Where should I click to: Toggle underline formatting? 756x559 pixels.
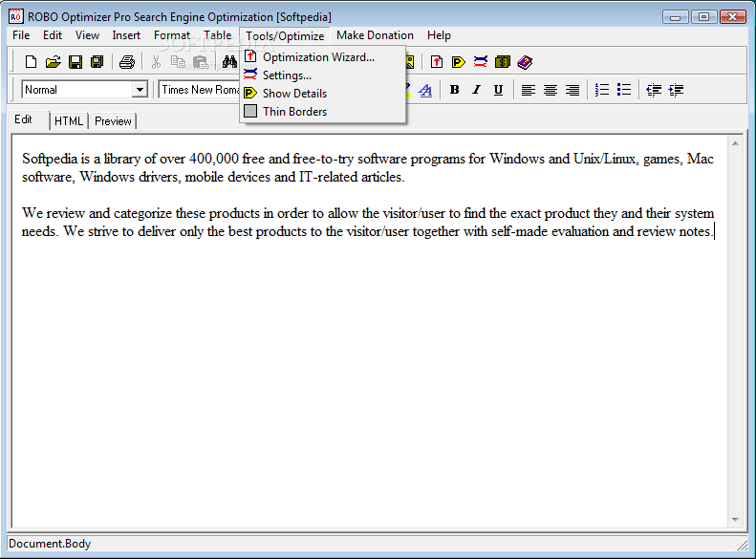point(499,90)
